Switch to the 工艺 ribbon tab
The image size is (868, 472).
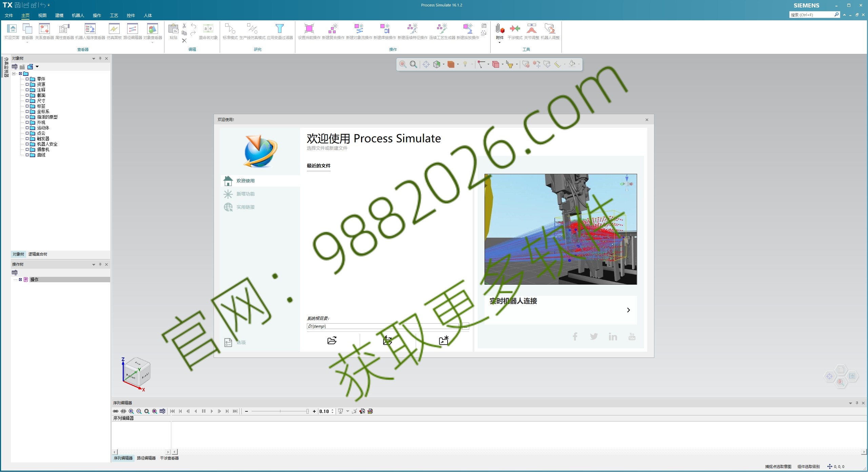[114, 15]
